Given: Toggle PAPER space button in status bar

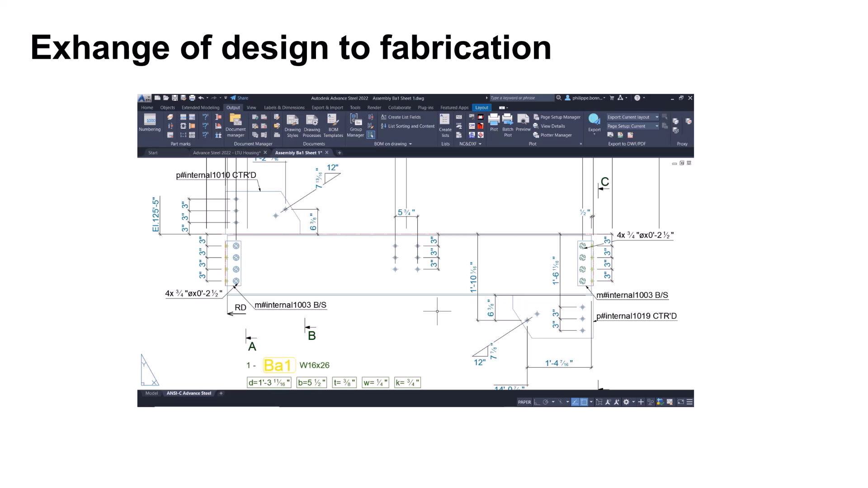Looking at the screenshot, I should pyautogui.click(x=524, y=402).
